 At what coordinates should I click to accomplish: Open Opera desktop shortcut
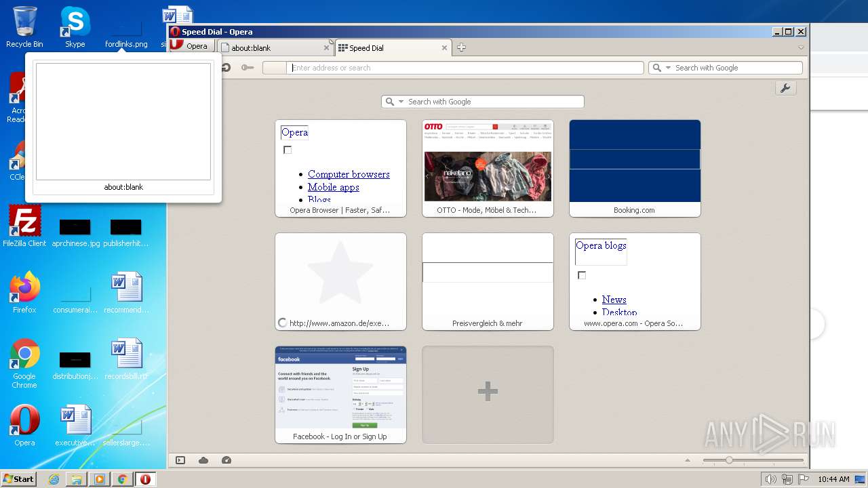(x=24, y=426)
